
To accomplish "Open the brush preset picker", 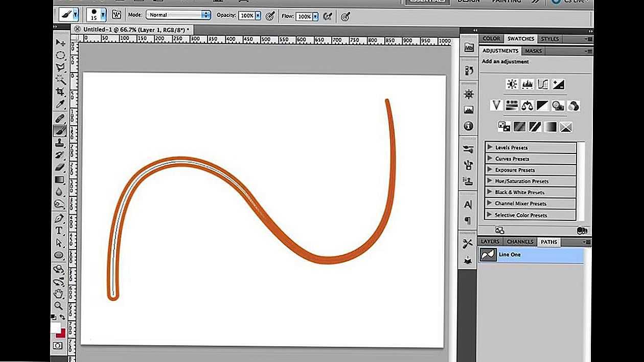I will [103, 14].
